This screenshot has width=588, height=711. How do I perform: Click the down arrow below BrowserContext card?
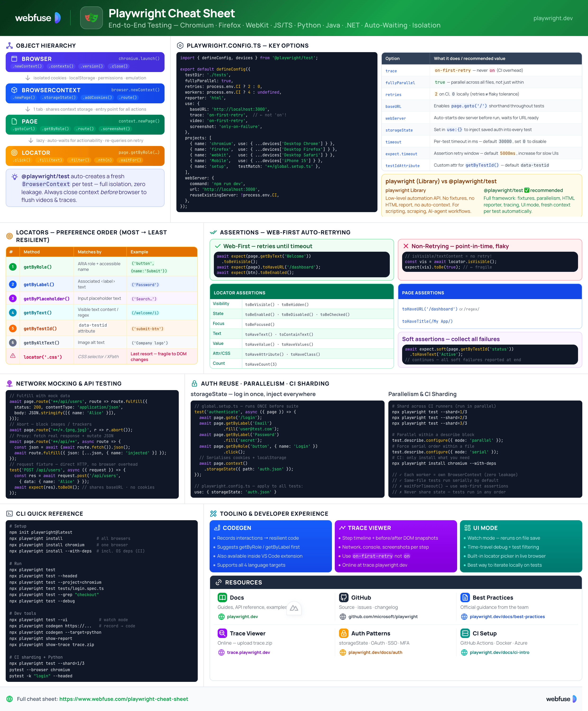click(x=28, y=109)
